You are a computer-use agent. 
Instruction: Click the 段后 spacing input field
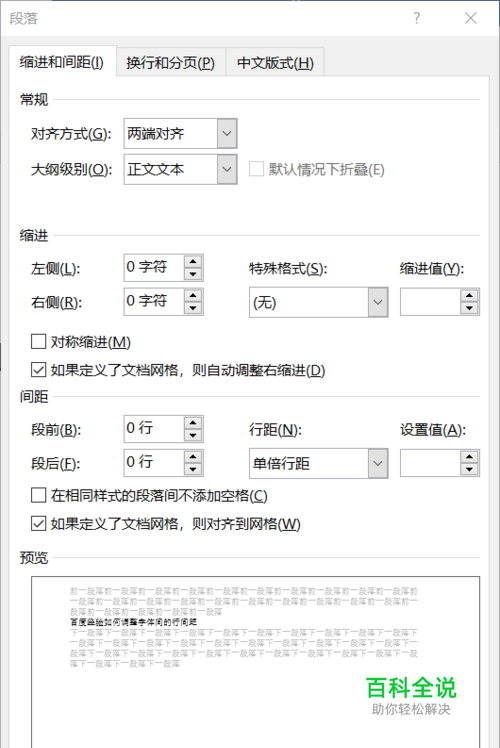154,462
